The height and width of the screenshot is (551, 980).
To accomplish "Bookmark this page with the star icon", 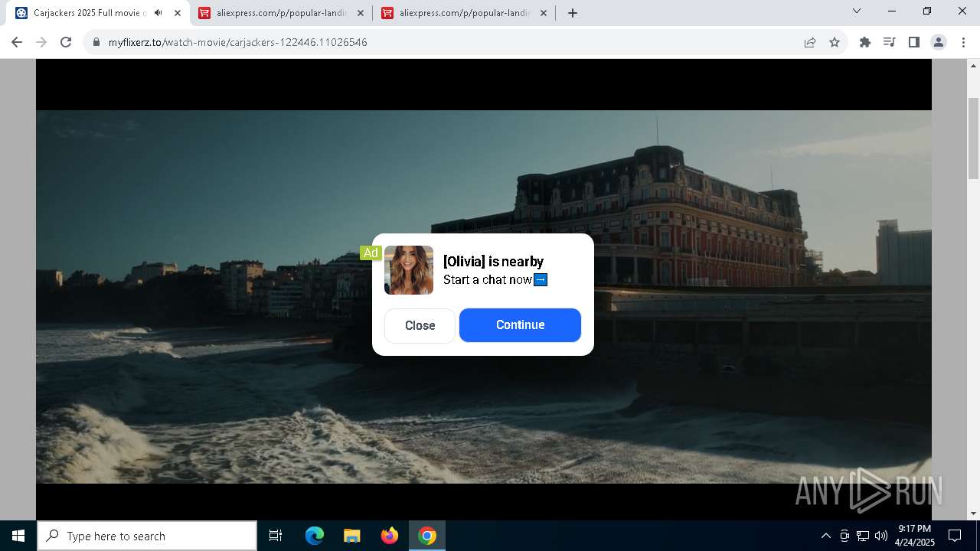I will tap(835, 42).
